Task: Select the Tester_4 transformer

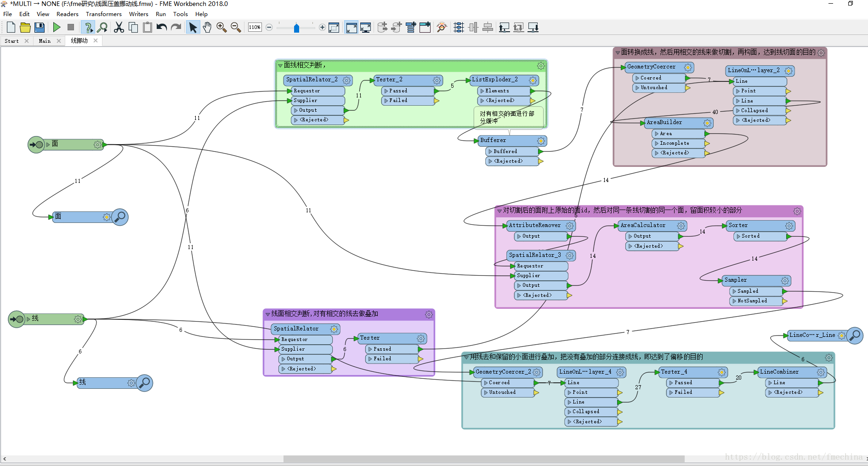Action: [x=693, y=372]
